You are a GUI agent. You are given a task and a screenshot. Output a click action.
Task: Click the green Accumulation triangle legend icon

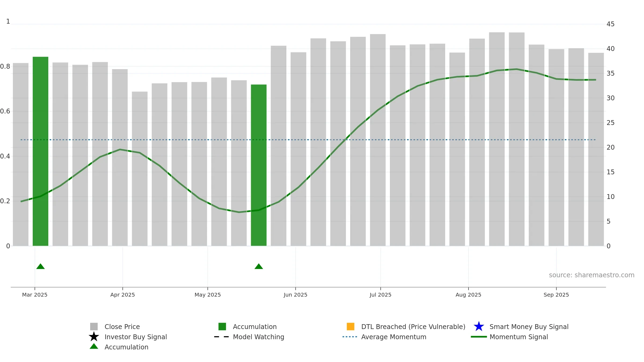click(94, 346)
